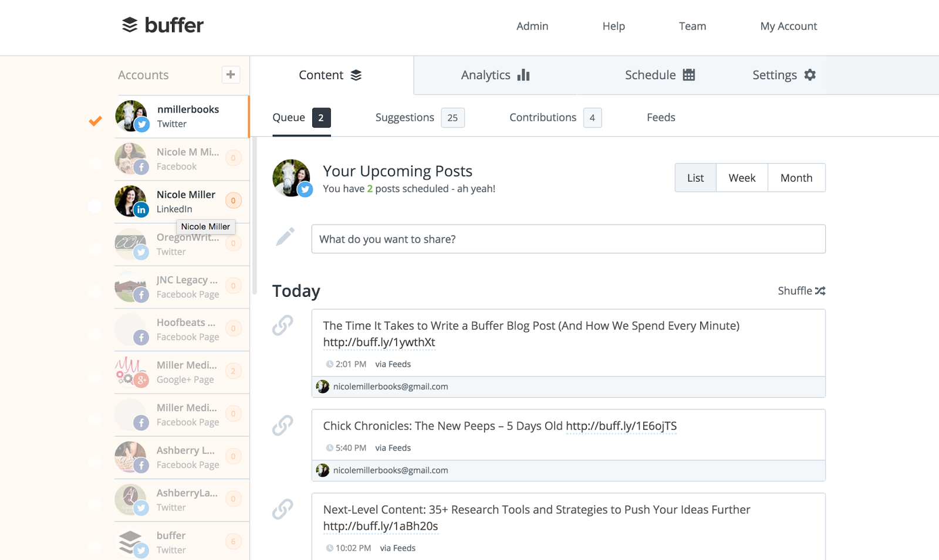Click nicolemillerbooks@gmail.com under the 5:40 PM post
The width and height of the screenshot is (939, 560).
[x=390, y=471]
